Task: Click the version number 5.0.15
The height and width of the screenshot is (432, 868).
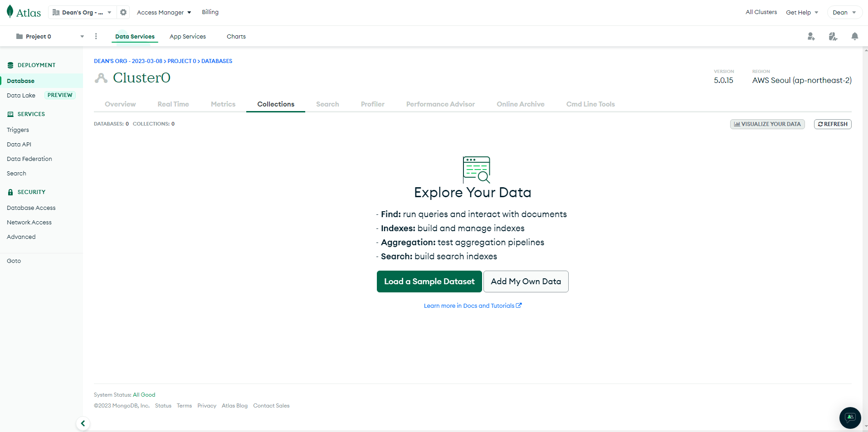Action: (723, 80)
